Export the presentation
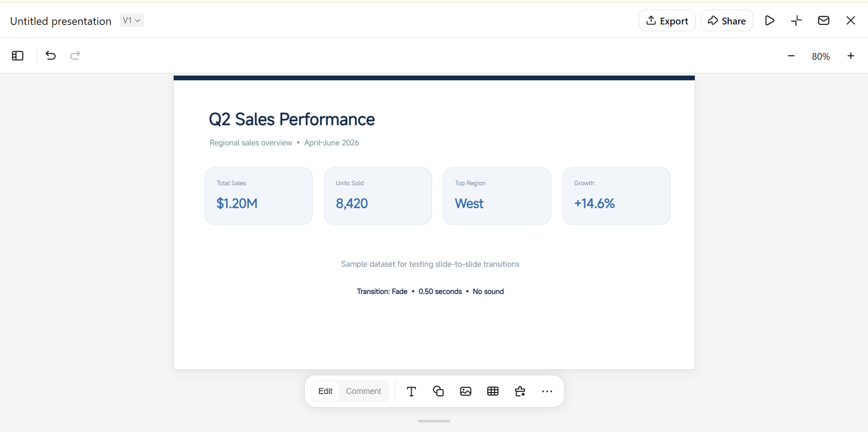 point(667,20)
